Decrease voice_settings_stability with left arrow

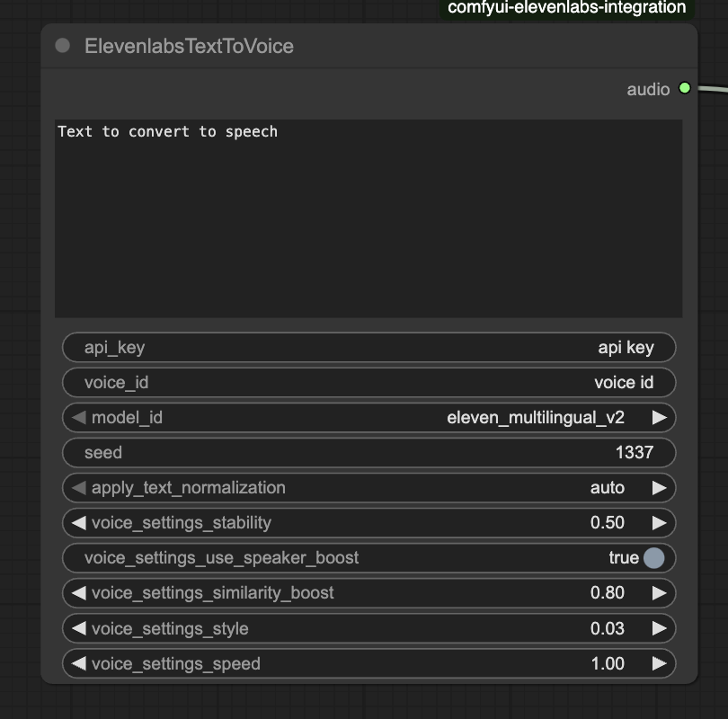pos(78,523)
